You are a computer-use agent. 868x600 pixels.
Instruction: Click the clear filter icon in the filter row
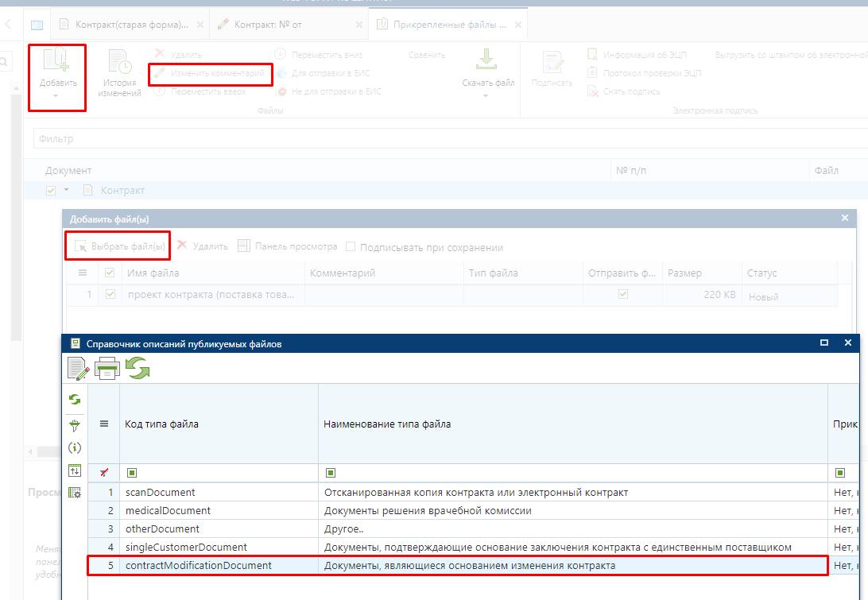coord(103,473)
